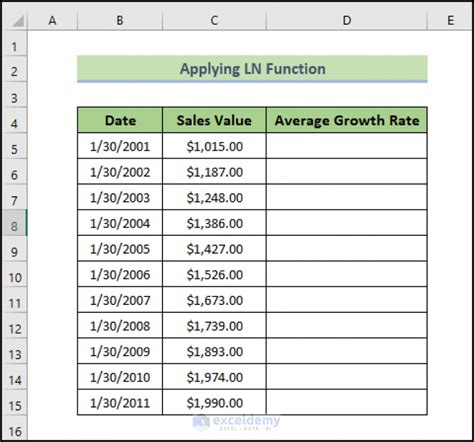
Task: Select the cell with date 1/30/2006
Action: [x=120, y=274]
